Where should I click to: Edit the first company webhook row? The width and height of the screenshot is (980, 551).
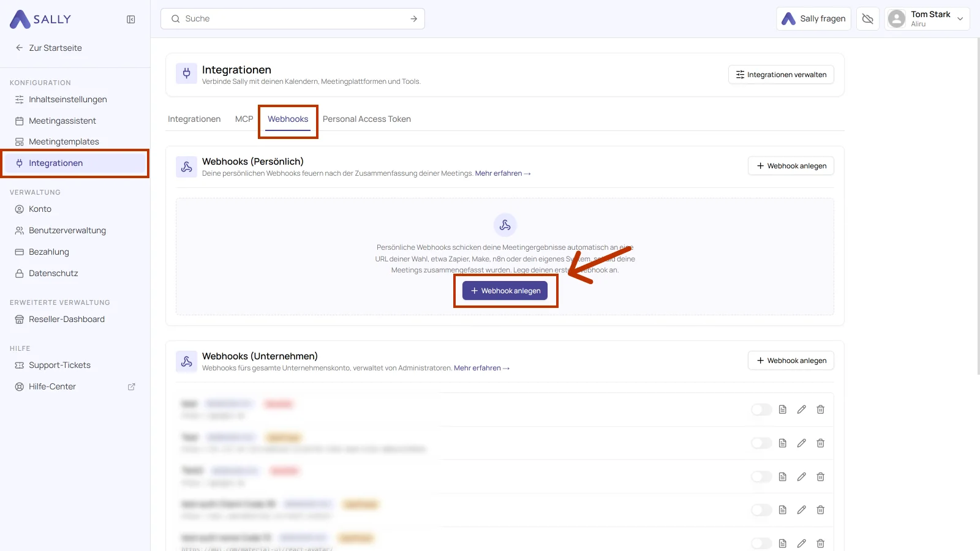point(801,410)
